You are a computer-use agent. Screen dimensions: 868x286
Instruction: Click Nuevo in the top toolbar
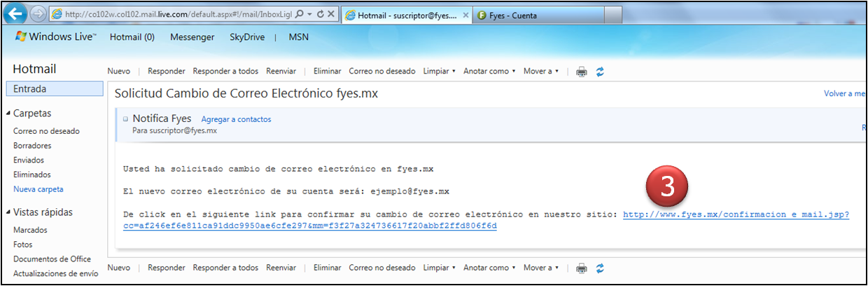coord(118,71)
